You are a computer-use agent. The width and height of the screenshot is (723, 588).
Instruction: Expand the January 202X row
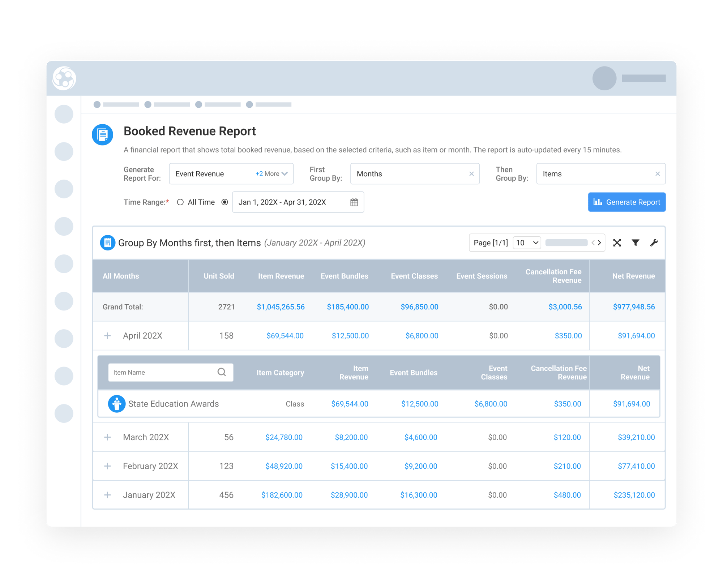[x=107, y=495]
